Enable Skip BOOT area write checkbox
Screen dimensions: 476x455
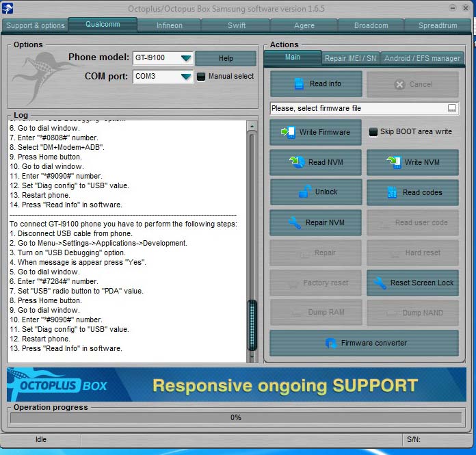pos(373,132)
